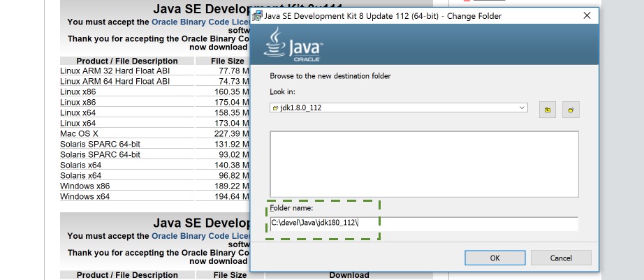This screenshot has width=644, height=280.
Task: Click the Linux x86 row sized 160.35
Action: [154, 91]
